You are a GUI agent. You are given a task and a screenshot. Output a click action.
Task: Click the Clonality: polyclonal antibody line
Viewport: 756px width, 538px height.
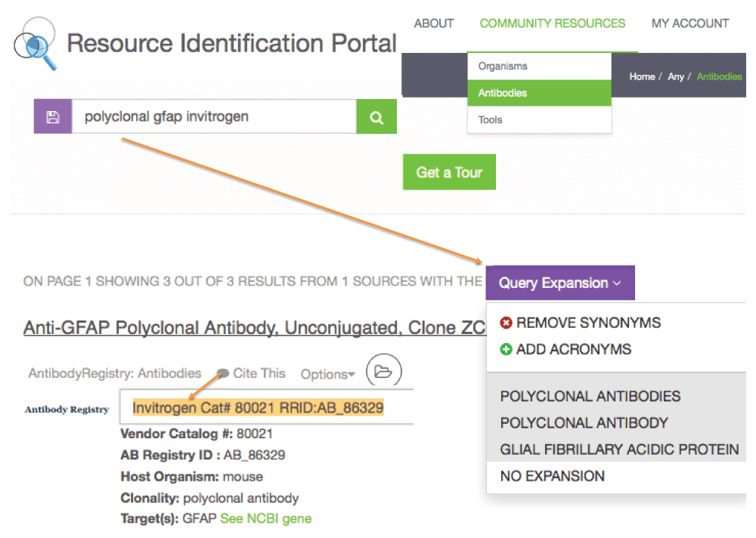point(209,498)
